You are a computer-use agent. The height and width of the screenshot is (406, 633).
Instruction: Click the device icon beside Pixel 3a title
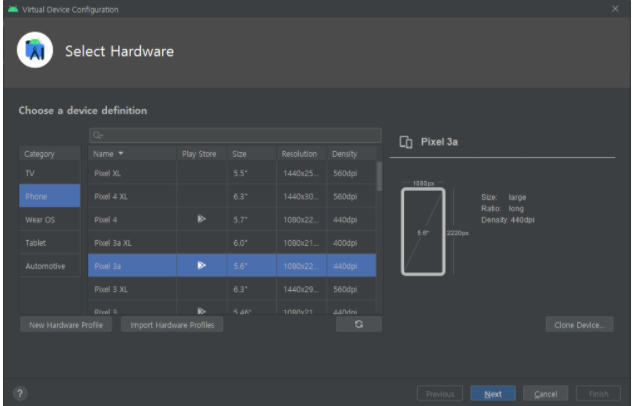pos(406,142)
